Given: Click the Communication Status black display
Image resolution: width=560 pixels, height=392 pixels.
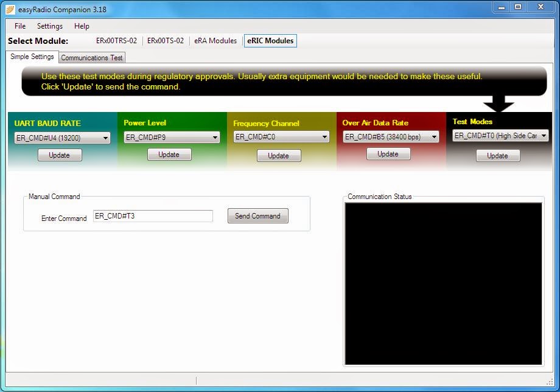Looking at the screenshot, I should pos(443,284).
